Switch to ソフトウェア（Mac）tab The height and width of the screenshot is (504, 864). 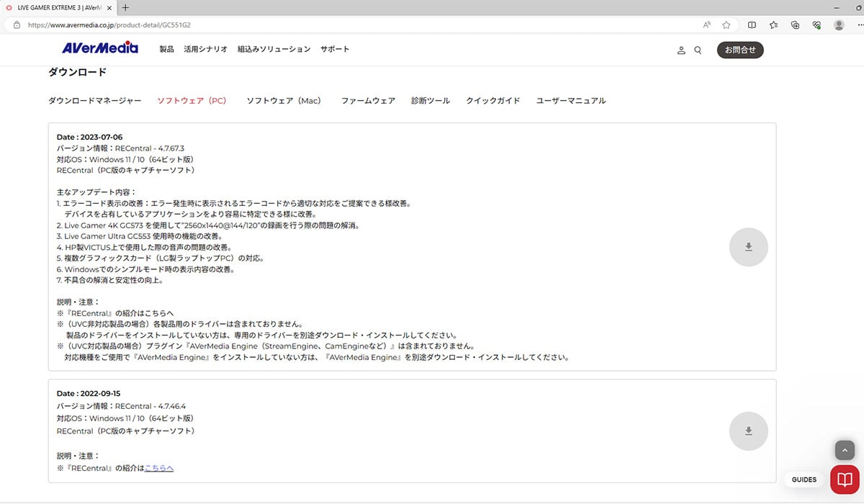coord(284,101)
